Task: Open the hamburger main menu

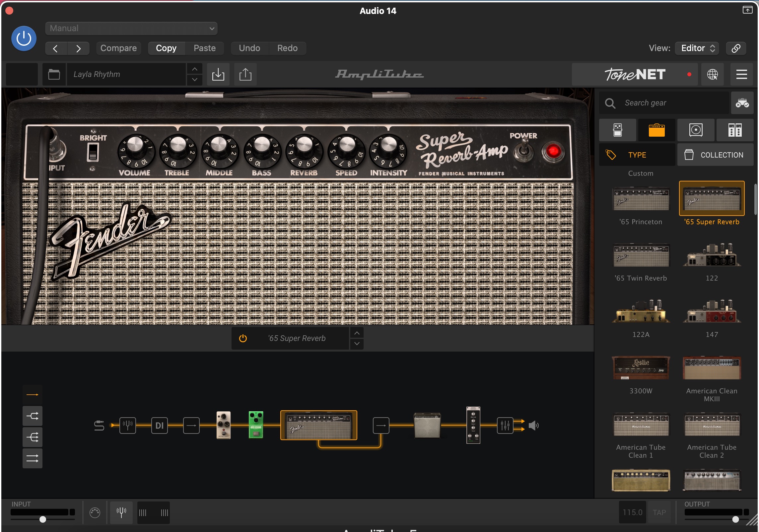Action: (742, 74)
